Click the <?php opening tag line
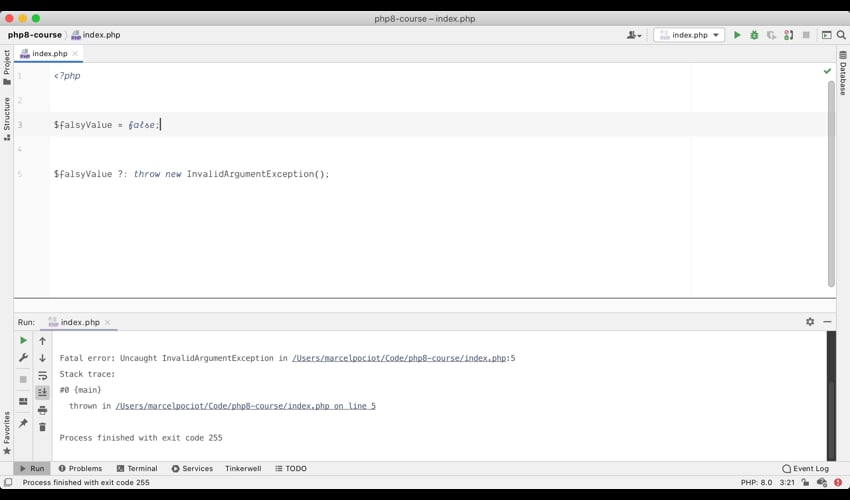Image resolution: width=850 pixels, height=500 pixels. point(67,76)
